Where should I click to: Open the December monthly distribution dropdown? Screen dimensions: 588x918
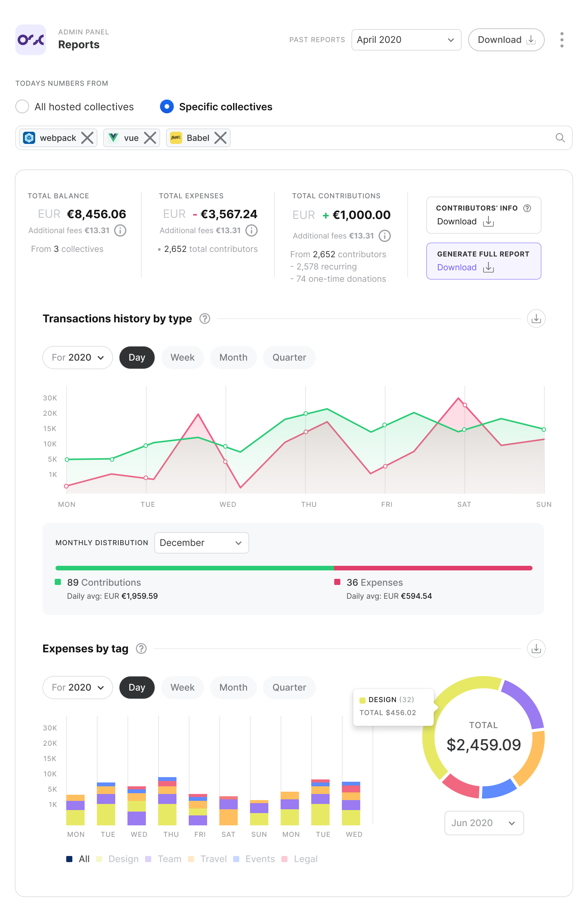[201, 543]
